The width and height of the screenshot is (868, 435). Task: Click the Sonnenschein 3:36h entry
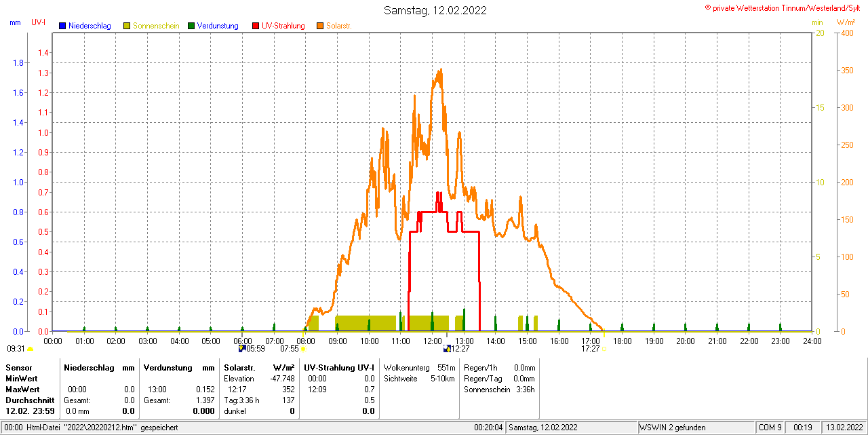tap(499, 389)
